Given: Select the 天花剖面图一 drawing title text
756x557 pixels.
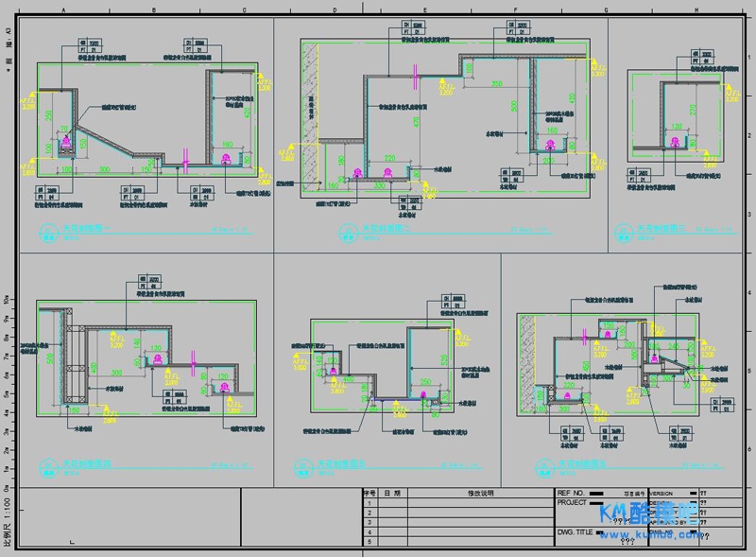Looking at the screenshot, I should 87,227.
